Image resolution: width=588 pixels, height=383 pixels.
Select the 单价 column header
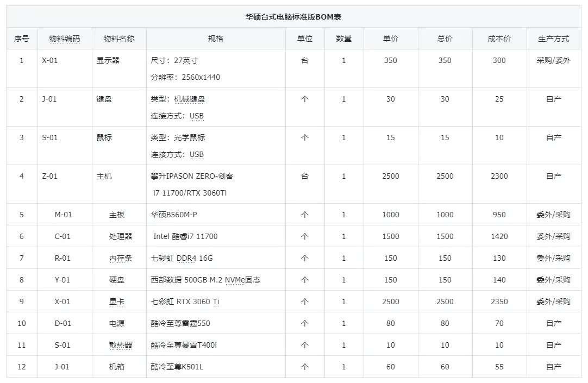(x=390, y=39)
